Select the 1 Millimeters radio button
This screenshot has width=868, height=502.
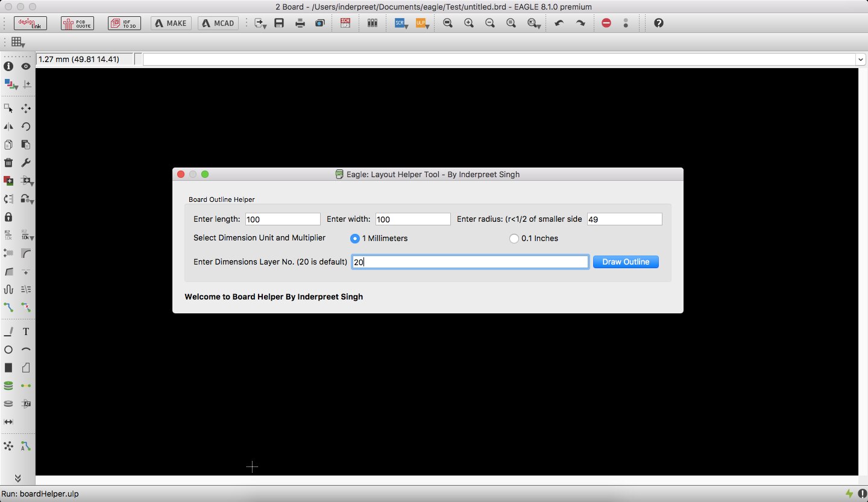pos(355,239)
